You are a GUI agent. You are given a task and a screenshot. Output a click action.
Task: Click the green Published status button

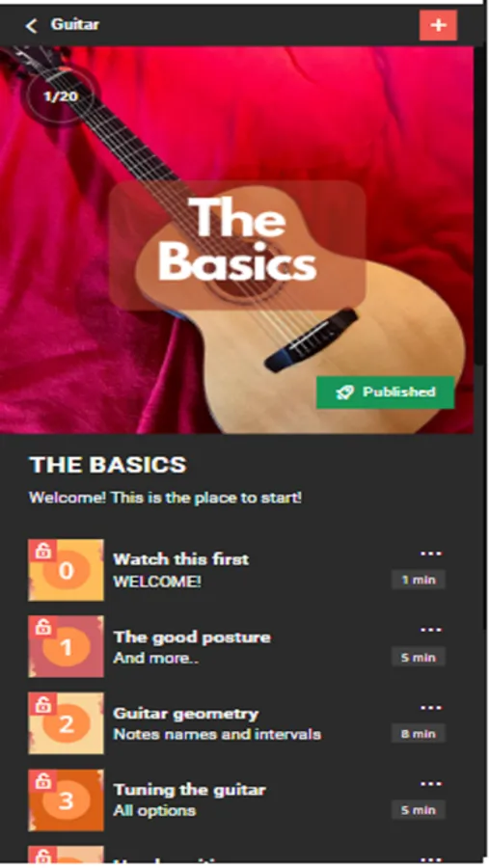coord(386,393)
